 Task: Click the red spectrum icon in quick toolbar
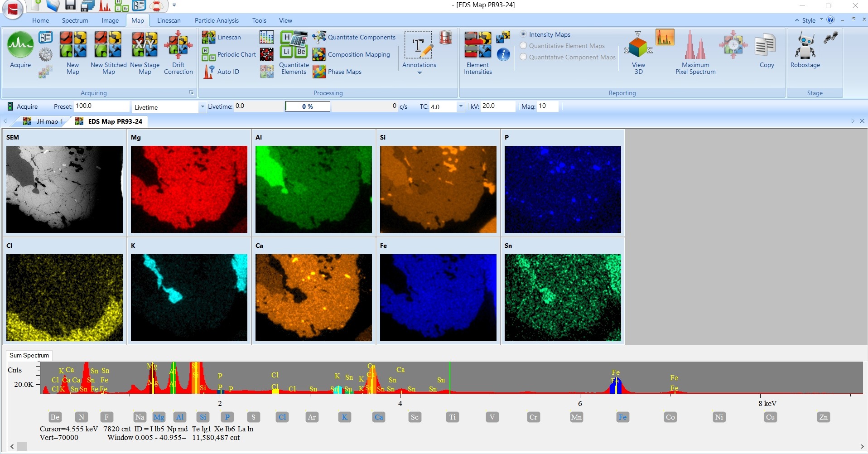105,5
